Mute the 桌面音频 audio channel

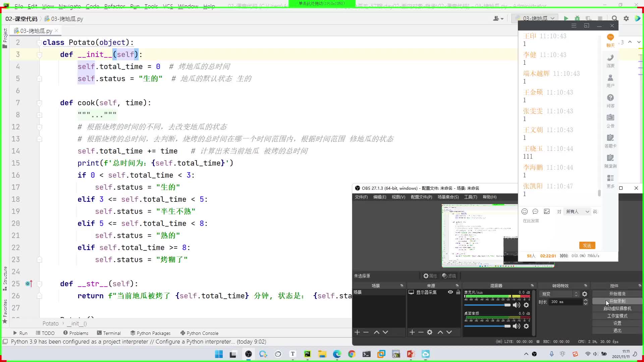517,326
